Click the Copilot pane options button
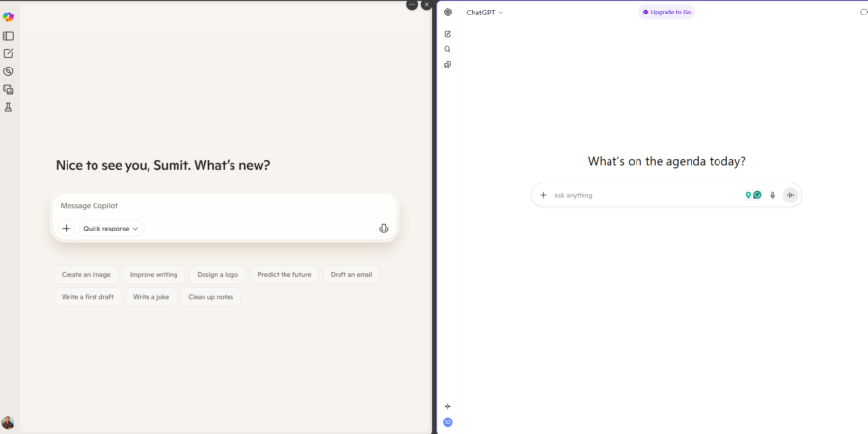This screenshot has height=434, width=868. (x=411, y=5)
